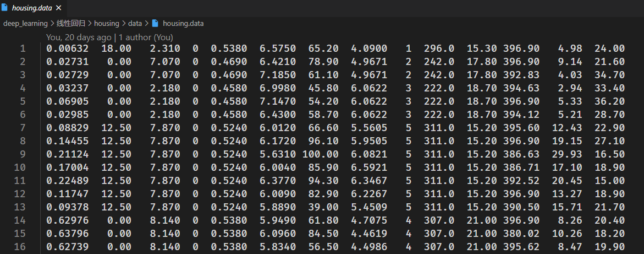Click the value 29.93 on line 9
The width and height of the screenshot is (644, 254).
(x=567, y=154)
